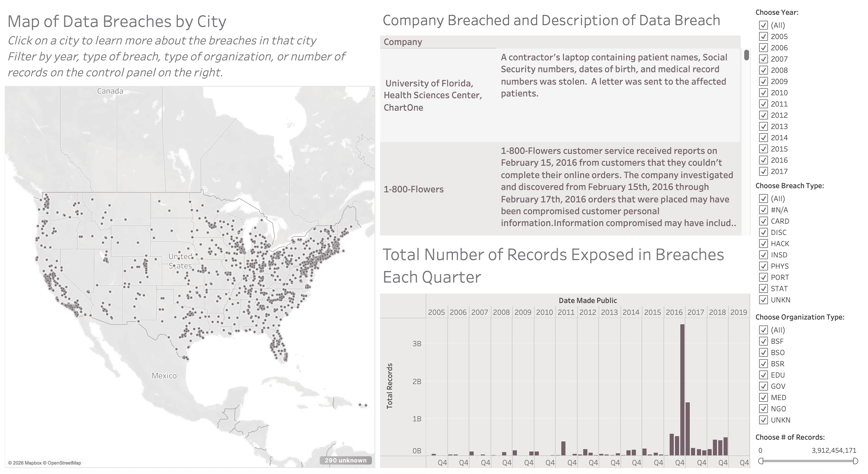Uncheck the 2005 year option

(763, 36)
